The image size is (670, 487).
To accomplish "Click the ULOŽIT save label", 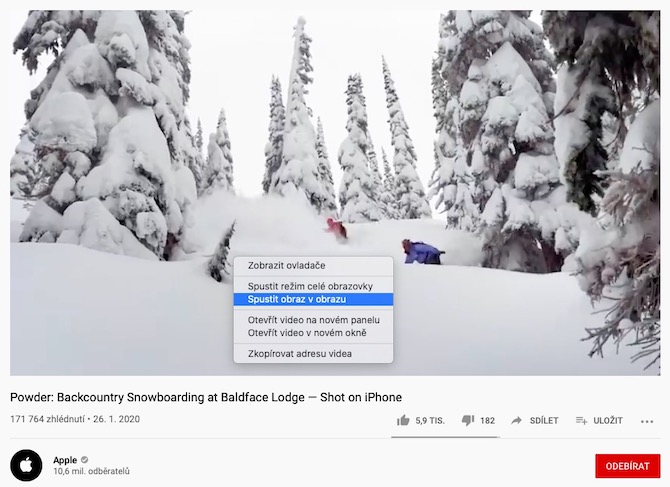I will (608, 420).
